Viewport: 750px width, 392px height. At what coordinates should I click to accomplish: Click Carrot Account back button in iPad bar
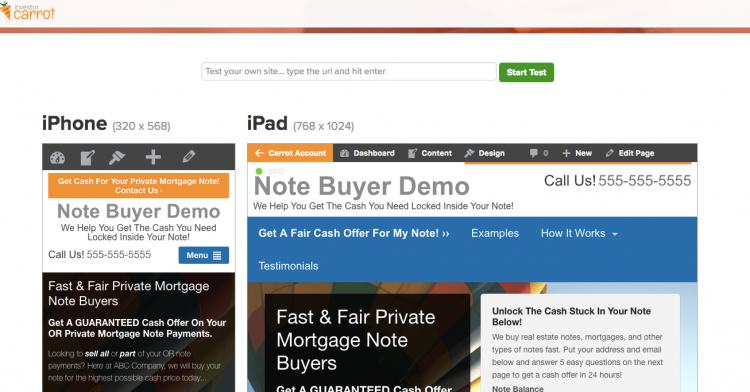tap(290, 153)
